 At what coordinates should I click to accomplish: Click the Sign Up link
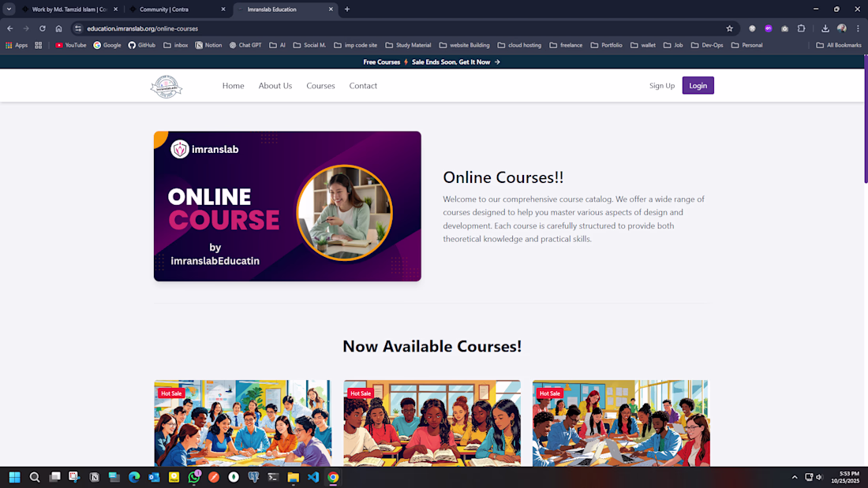coord(662,86)
